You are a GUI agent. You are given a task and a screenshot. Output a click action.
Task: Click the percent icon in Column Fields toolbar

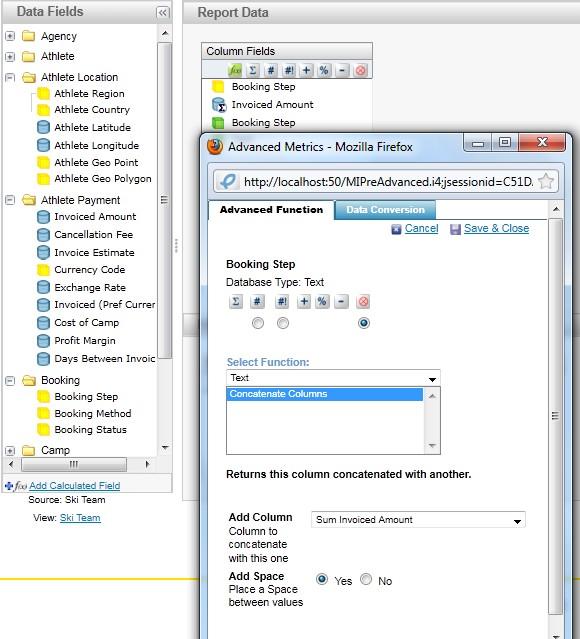(x=324, y=71)
